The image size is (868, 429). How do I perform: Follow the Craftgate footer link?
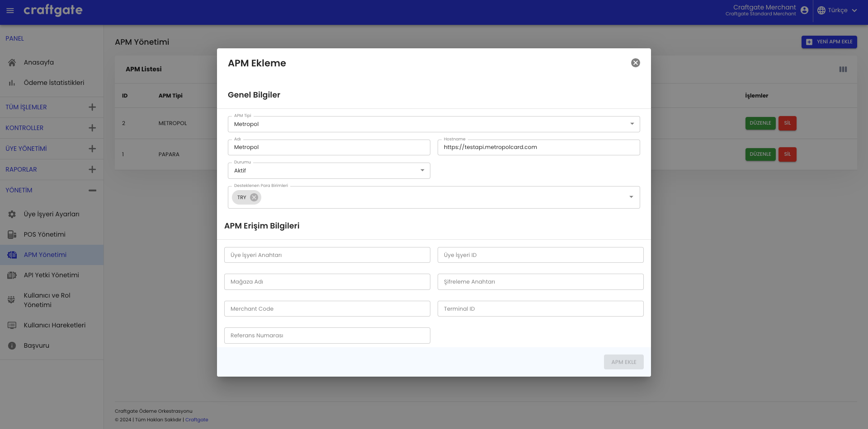tap(197, 420)
